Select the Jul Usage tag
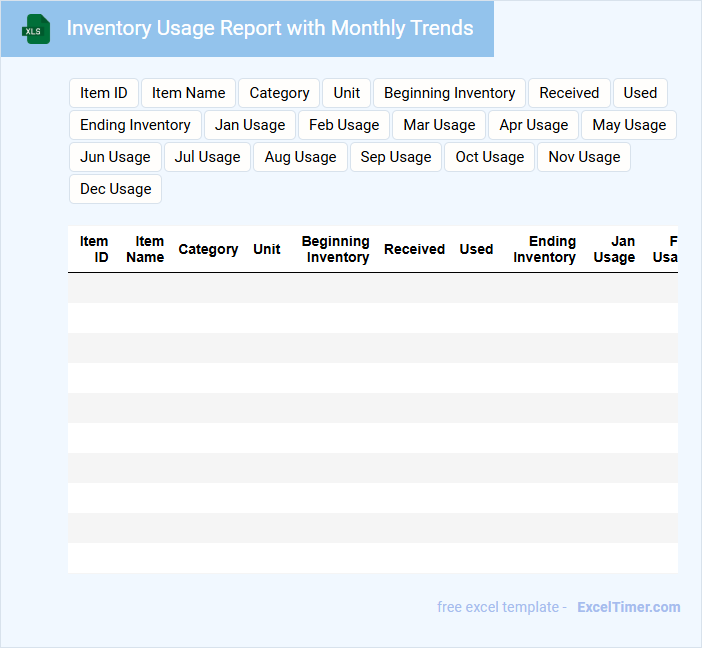Viewport: 702px width, 648px height. pos(207,157)
